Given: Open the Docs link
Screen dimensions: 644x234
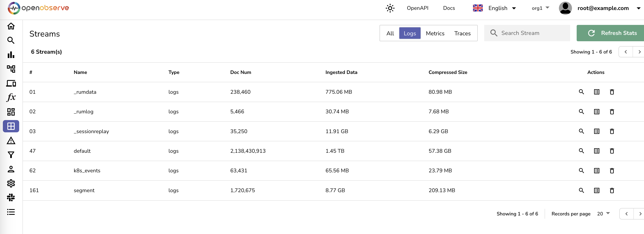Looking at the screenshot, I should click(449, 8).
